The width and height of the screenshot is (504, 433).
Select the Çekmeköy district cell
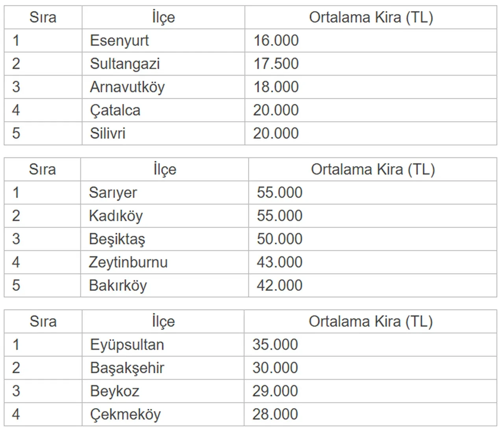coord(125,414)
